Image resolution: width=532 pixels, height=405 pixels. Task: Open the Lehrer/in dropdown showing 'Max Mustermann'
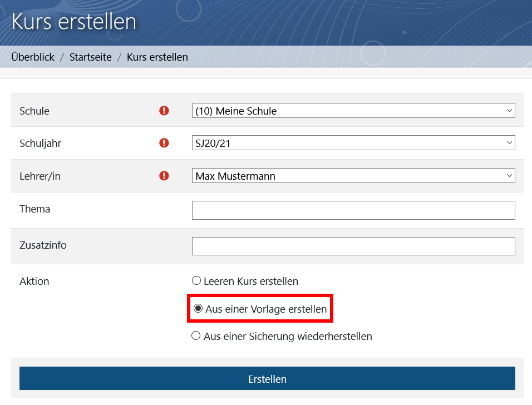[353, 175]
